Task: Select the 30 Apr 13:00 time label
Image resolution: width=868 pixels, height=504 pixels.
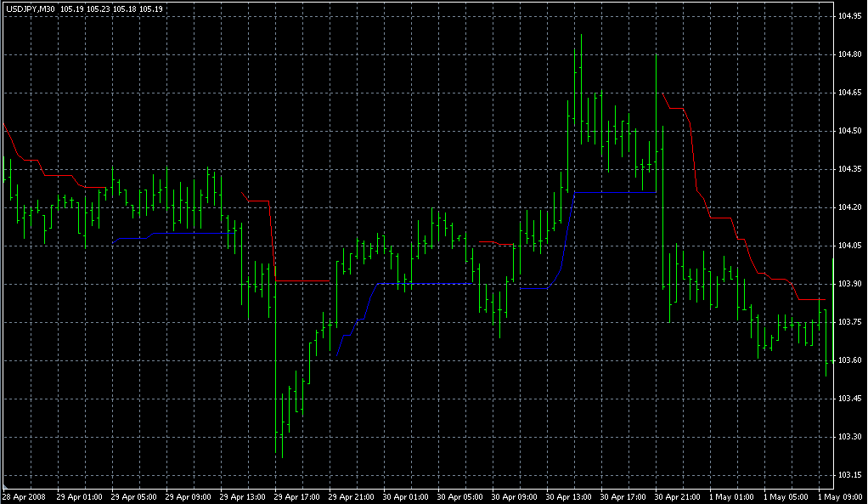Action: coord(568,496)
